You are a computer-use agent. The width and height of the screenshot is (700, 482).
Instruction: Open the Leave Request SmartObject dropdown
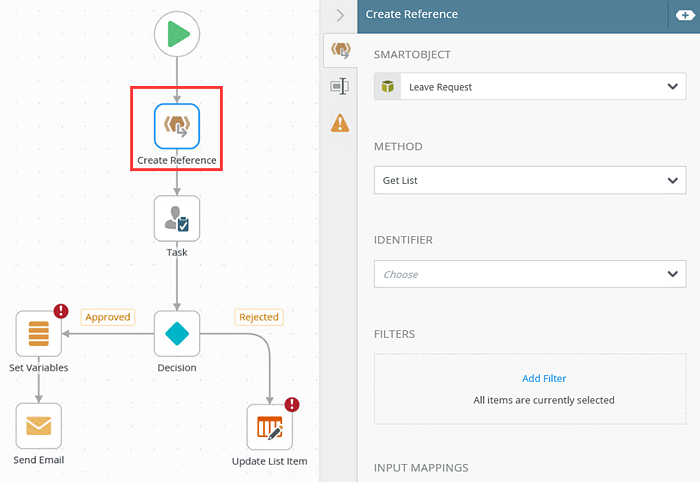click(x=530, y=87)
